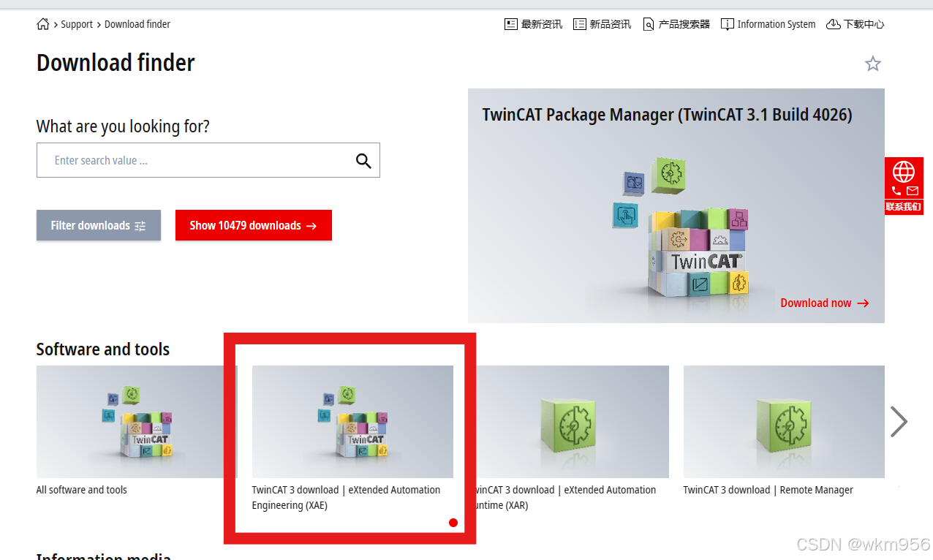Open 'eXtended Automation Engineering (XAE)' link
This screenshot has width=933, height=560.
pyautogui.click(x=347, y=498)
